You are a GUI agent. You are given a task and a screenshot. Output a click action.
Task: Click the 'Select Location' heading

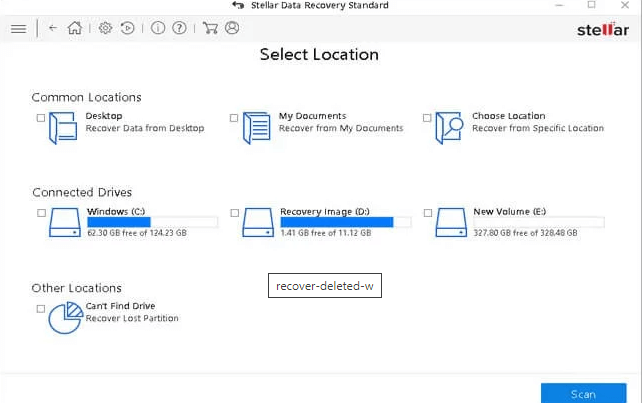319,55
